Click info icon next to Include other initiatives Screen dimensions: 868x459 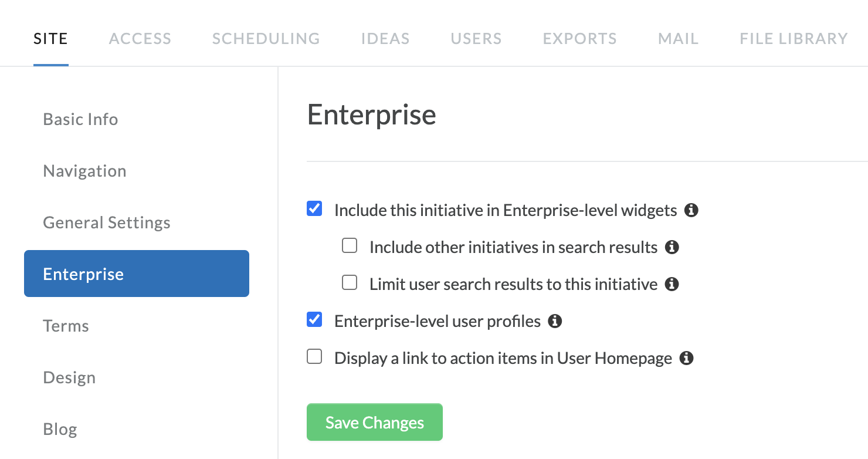[672, 247]
